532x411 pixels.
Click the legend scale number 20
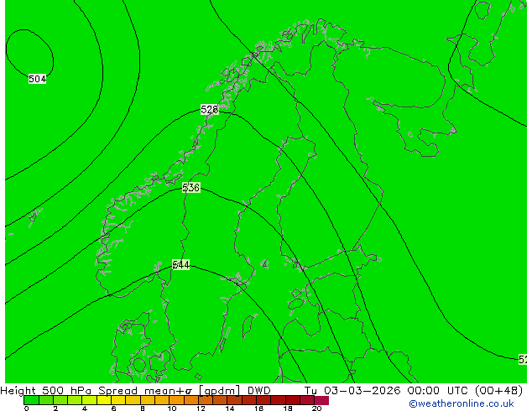click(x=317, y=408)
